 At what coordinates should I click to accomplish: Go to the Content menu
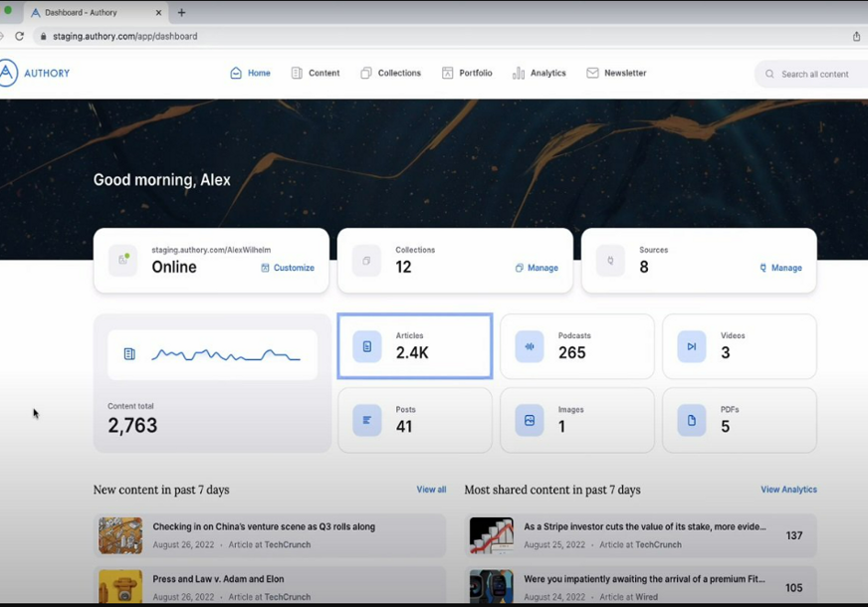coord(315,73)
